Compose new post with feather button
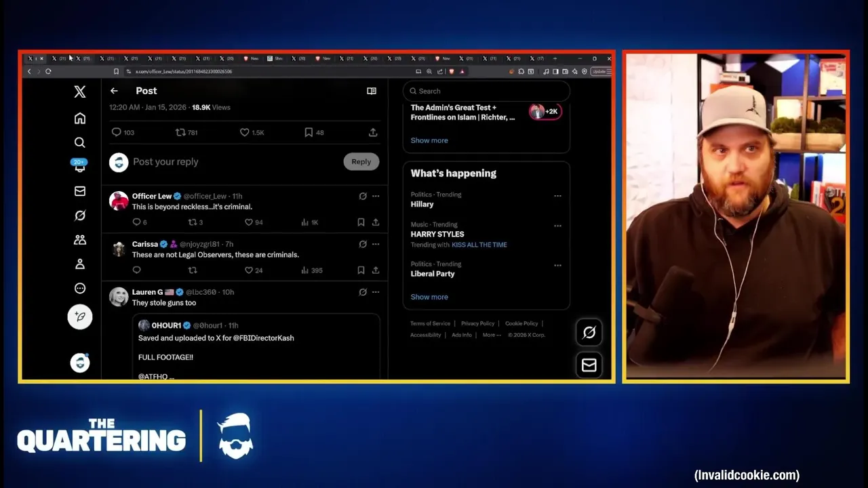Viewport: 868px width, 488px height. [x=80, y=317]
